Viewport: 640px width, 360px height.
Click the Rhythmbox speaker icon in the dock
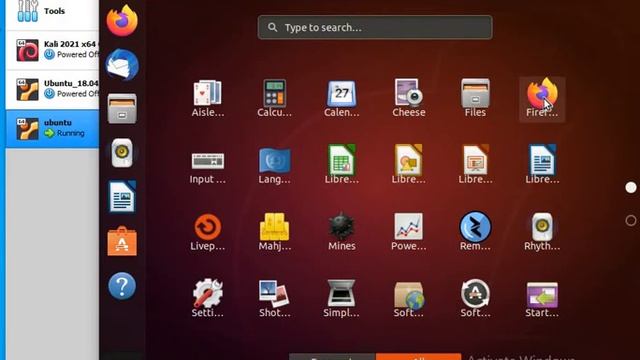coord(122,153)
